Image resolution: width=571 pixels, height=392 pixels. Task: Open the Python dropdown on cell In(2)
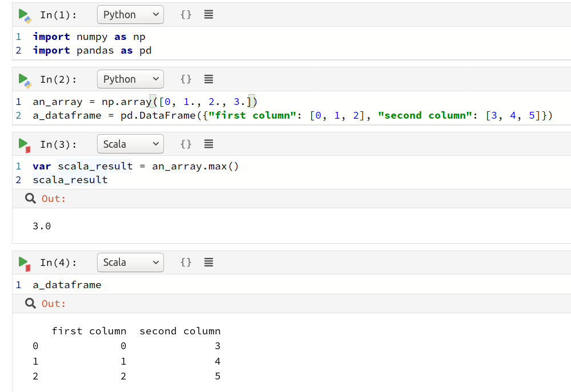pyautogui.click(x=130, y=79)
